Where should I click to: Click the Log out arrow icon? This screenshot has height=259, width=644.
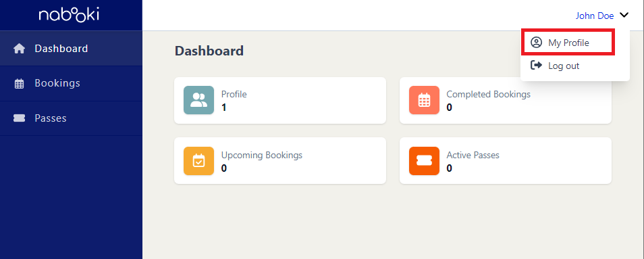536,66
